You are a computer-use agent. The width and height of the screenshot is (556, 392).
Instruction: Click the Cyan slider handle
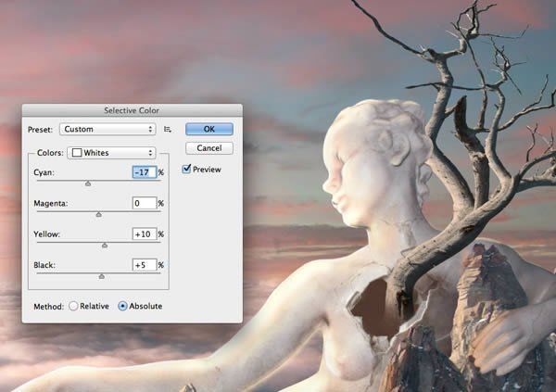coord(88,183)
